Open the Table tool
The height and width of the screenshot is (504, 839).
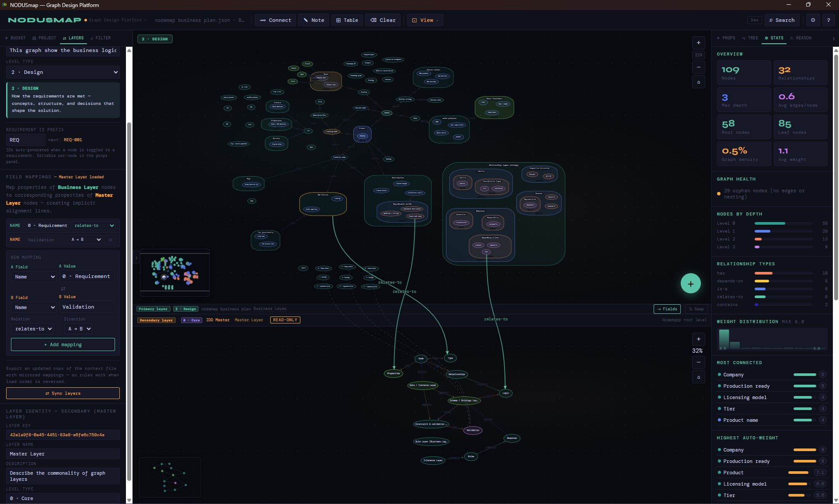pos(347,20)
